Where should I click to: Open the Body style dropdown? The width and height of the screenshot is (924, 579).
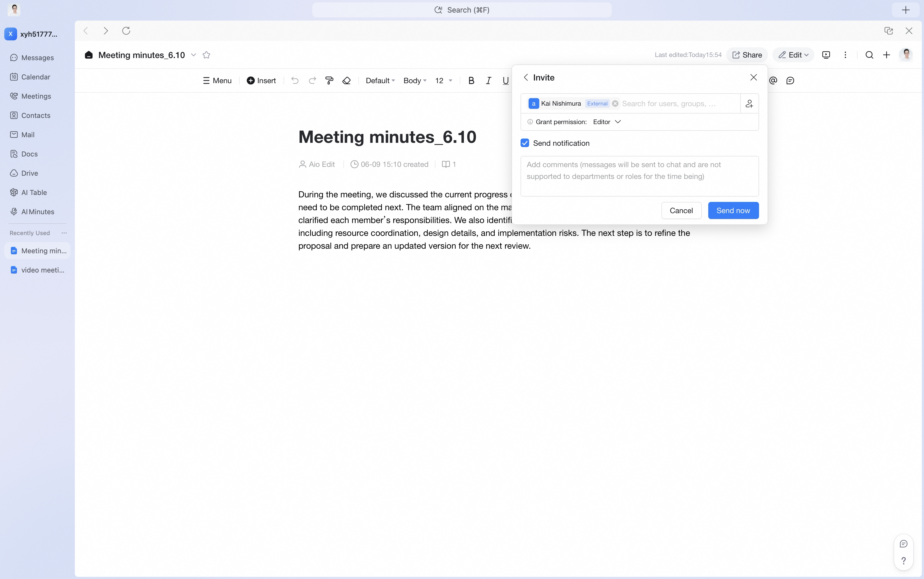(415, 80)
